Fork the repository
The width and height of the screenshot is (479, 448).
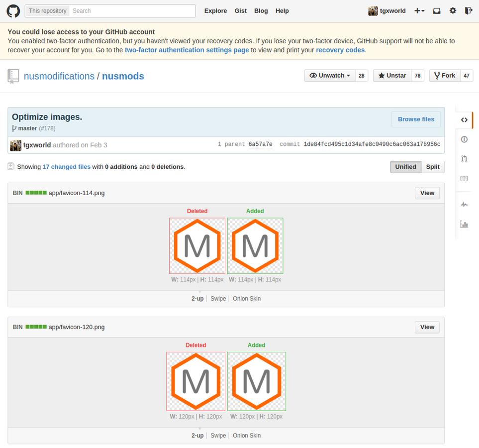pyautogui.click(x=445, y=76)
